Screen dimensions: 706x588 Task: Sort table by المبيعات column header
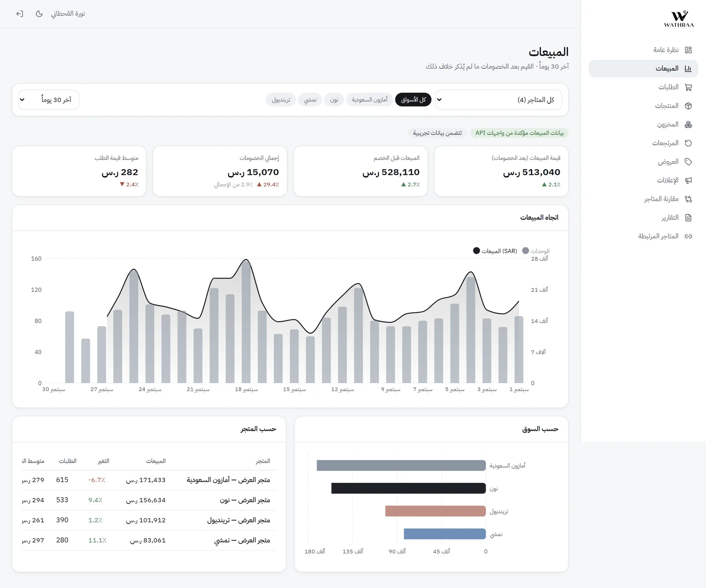coord(156,461)
